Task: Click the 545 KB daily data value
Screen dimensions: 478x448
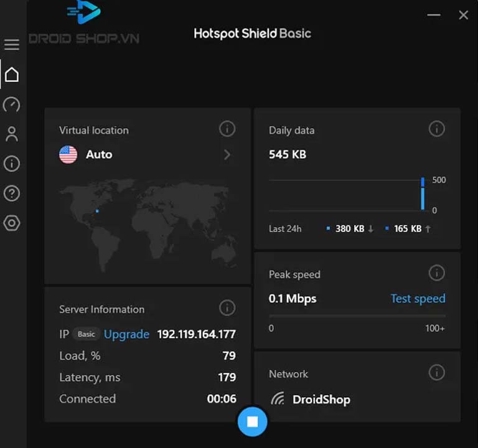Action: point(288,154)
